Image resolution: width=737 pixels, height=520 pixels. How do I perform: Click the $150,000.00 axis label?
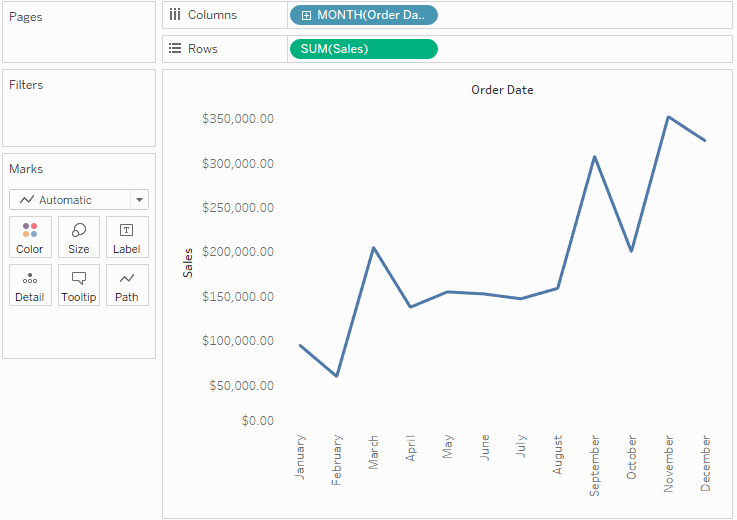click(238, 297)
